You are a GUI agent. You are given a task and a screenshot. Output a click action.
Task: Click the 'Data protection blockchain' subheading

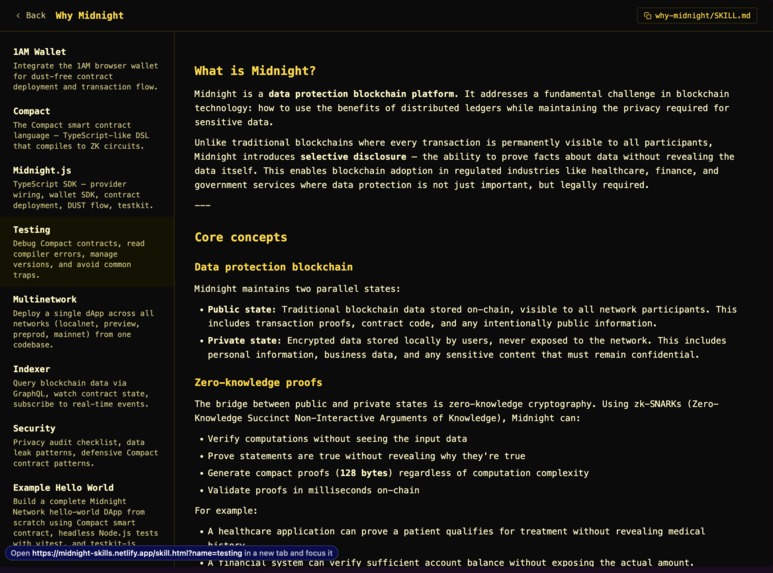(x=274, y=267)
